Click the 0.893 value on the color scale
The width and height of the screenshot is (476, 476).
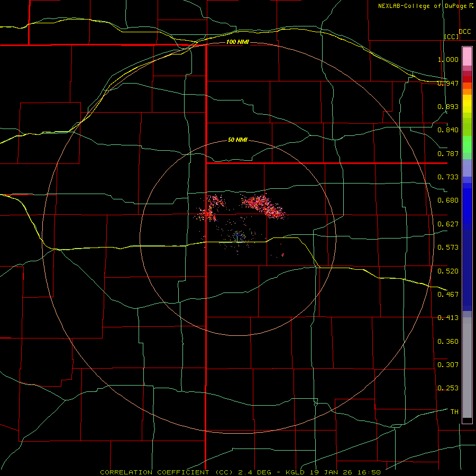point(448,106)
